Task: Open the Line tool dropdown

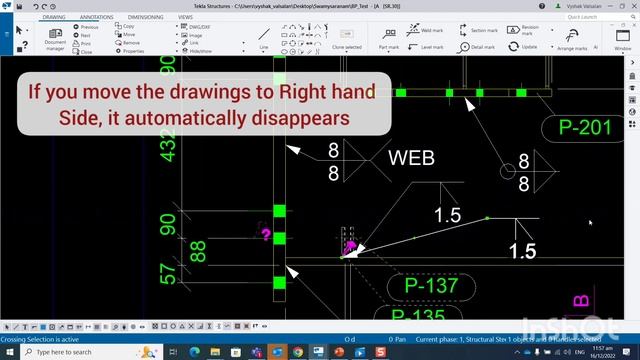Action: click(264, 52)
